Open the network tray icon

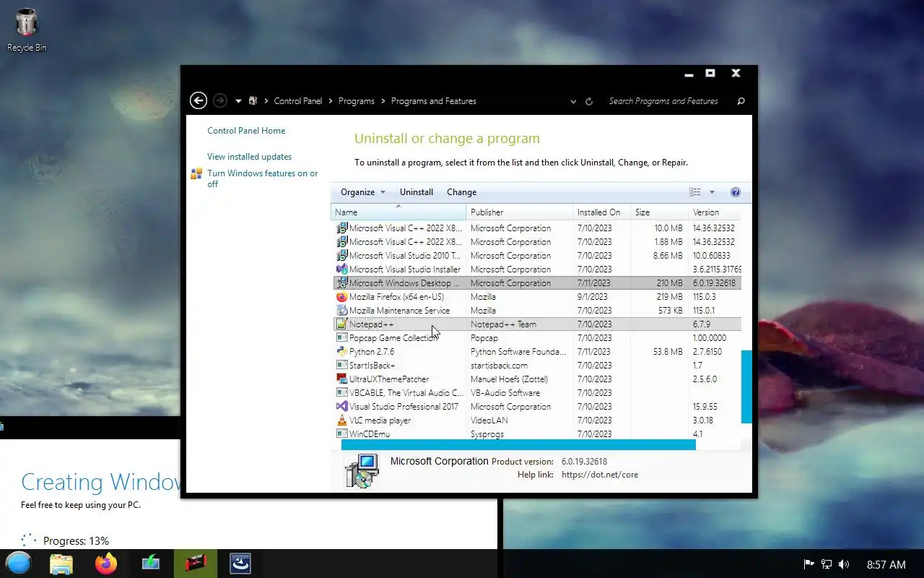pos(827,564)
